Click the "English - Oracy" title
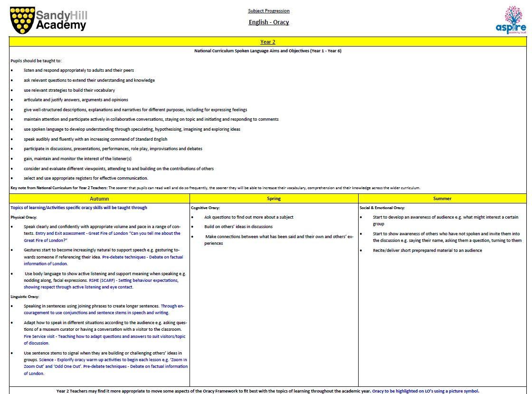 (x=269, y=22)
